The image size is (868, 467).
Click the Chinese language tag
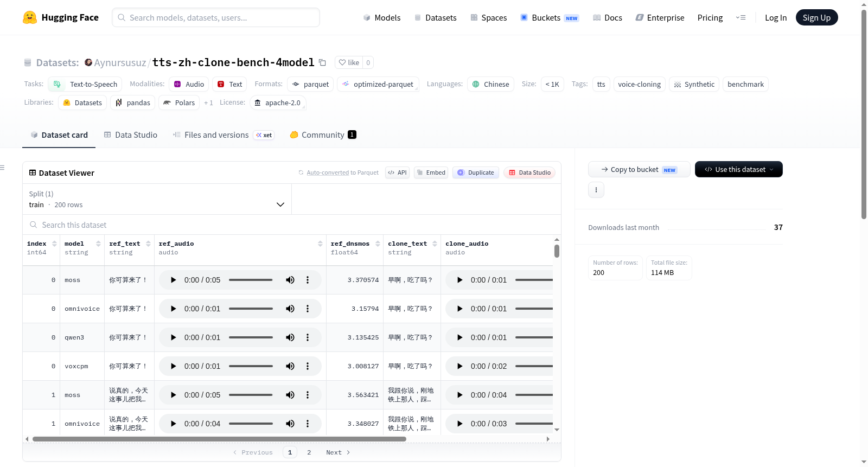click(490, 84)
